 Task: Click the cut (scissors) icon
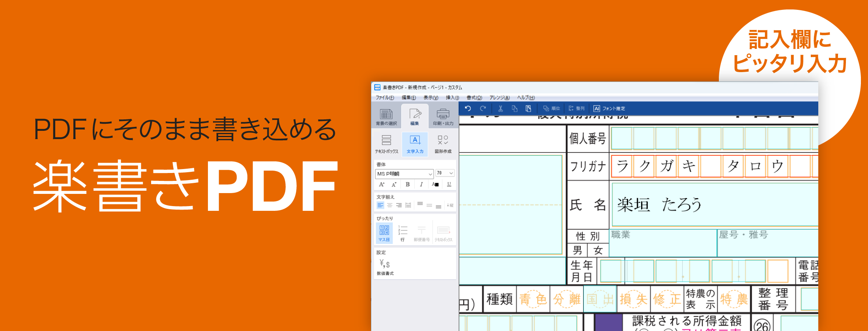click(x=500, y=108)
